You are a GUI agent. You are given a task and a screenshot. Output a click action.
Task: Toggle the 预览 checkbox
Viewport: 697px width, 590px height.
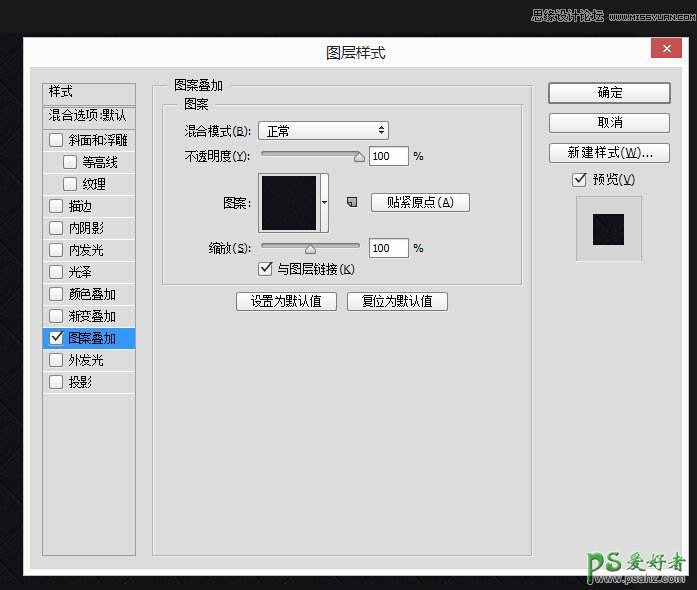point(579,179)
